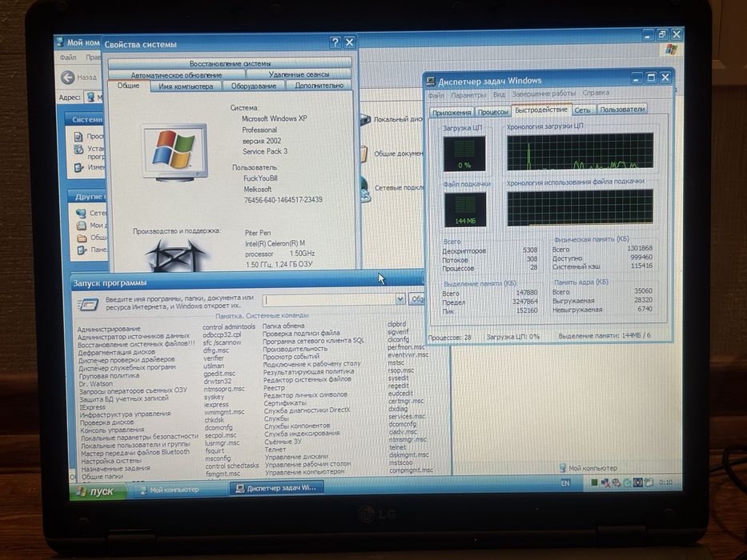Click the CPU usage history graph
This screenshot has height=560, width=747.
point(580,152)
